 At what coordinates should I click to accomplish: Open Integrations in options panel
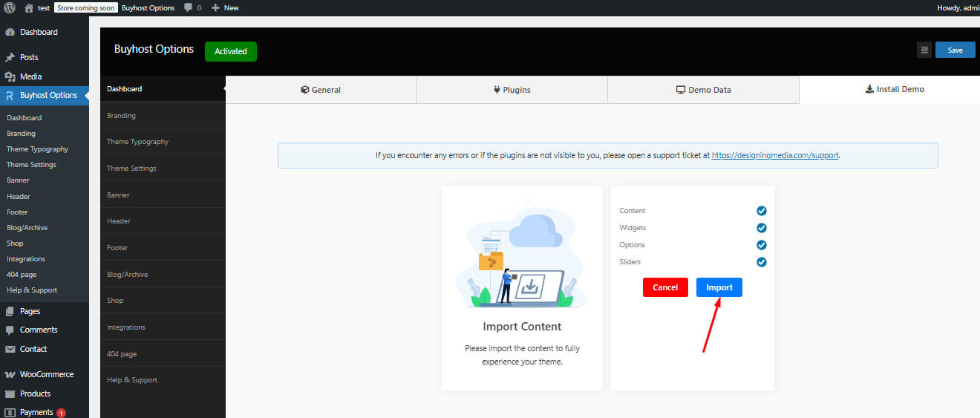tap(163, 327)
